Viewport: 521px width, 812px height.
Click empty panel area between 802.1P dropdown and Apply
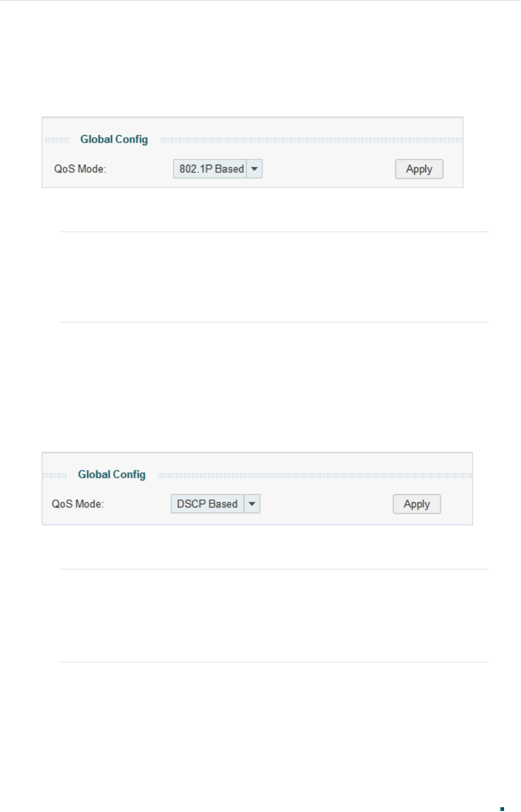click(x=328, y=169)
